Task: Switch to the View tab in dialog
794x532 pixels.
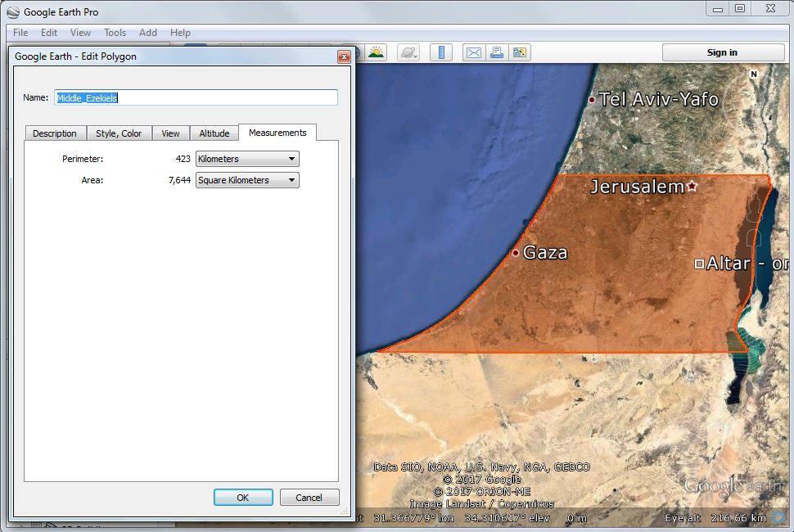Action: click(170, 133)
